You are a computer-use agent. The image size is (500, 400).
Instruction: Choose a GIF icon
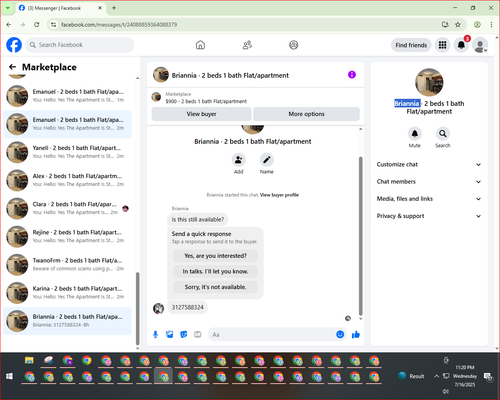(198, 334)
